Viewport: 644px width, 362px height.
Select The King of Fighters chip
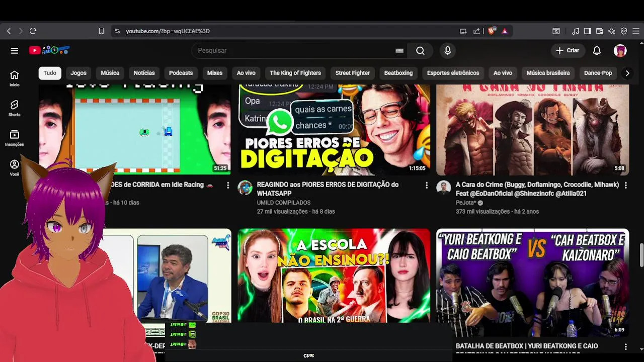(295, 73)
